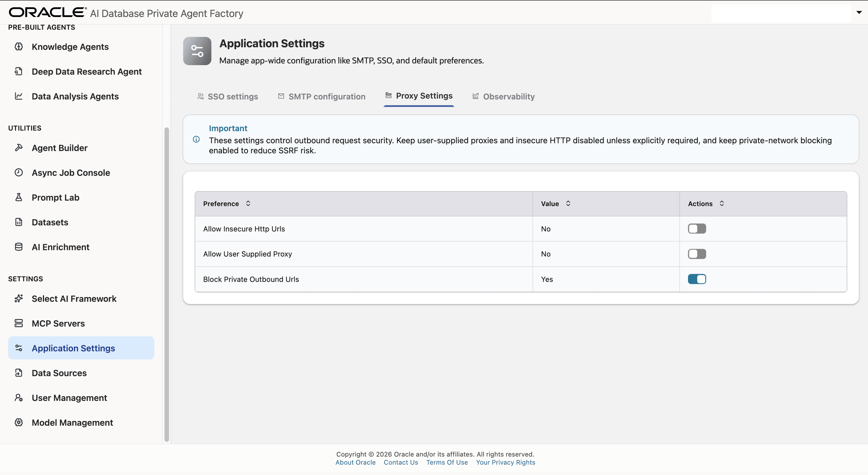Click the Application Settings sliders icon in sidebar
Screen dimensions: 868x475
click(19, 348)
